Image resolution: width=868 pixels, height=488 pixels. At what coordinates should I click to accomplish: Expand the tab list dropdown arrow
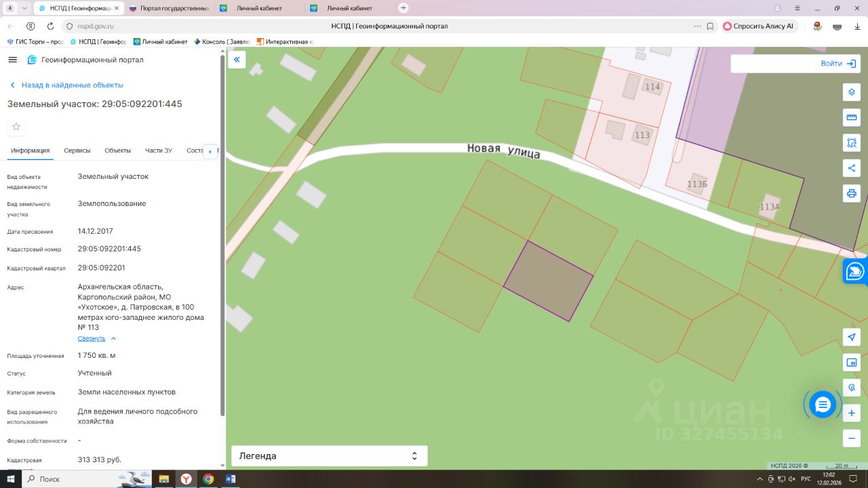click(24, 8)
